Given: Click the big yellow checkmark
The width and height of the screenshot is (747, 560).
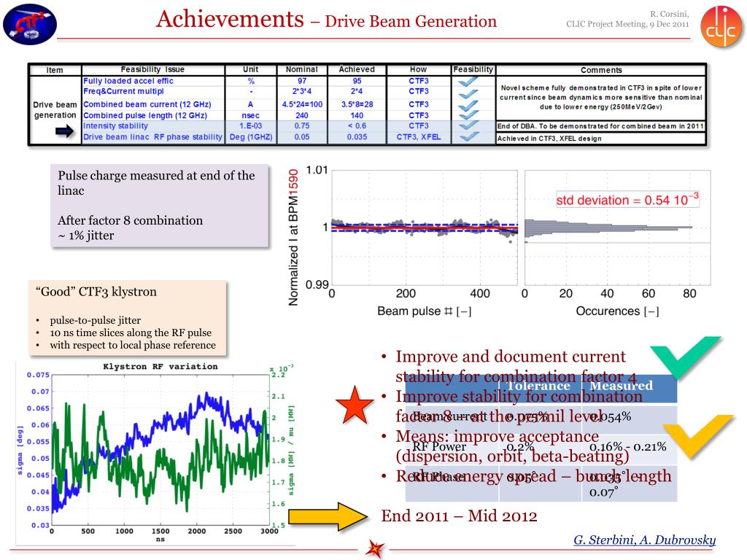Looking at the screenshot, I should click(698, 437).
